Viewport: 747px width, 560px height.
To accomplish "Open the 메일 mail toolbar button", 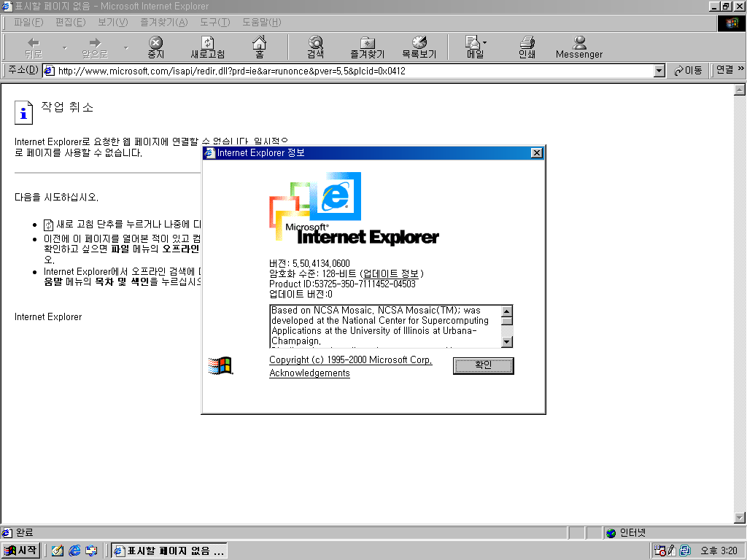I will tap(476, 47).
